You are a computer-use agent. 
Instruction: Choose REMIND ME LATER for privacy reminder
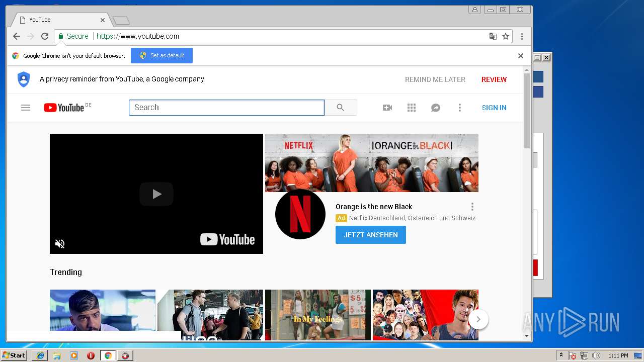click(435, 79)
